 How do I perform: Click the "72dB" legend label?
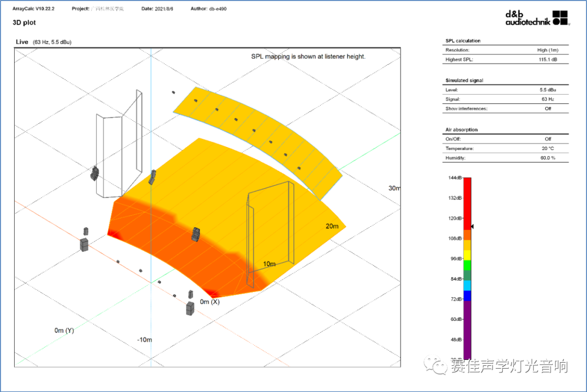click(456, 299)
